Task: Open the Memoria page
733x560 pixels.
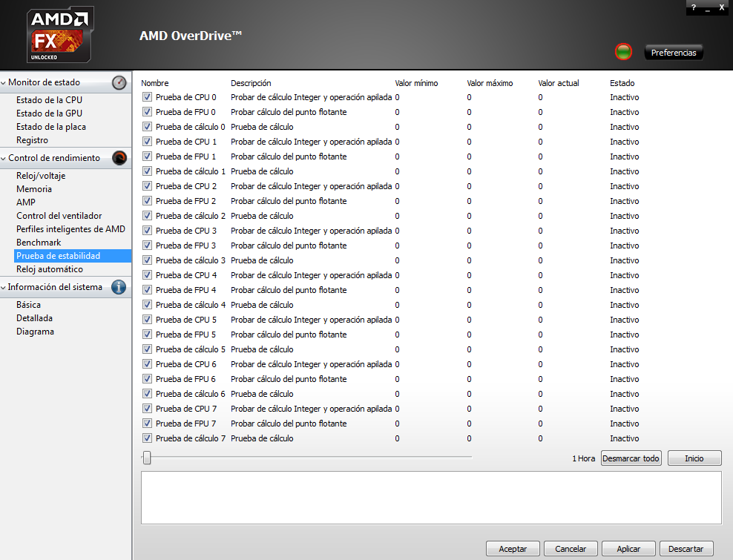Action: [x=34, y=189]
